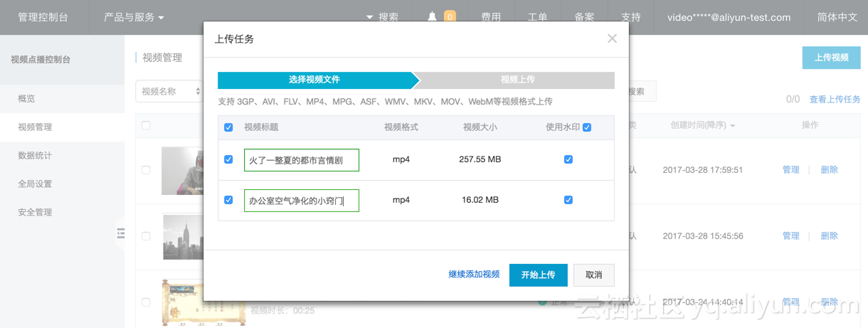The image size is (868, 328).
Task: Disable watermark for the 16.02 MB video
Action: [568, 200]
